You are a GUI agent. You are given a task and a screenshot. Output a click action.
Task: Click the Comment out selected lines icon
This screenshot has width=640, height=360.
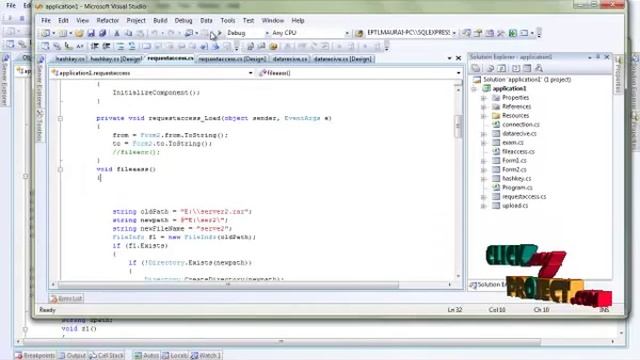(x=120, y=46)
